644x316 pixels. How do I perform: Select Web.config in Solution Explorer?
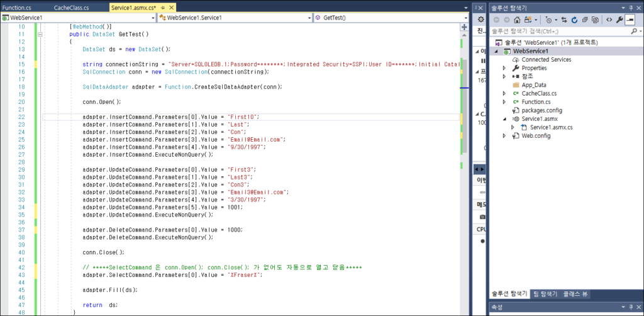coord(535,135)
